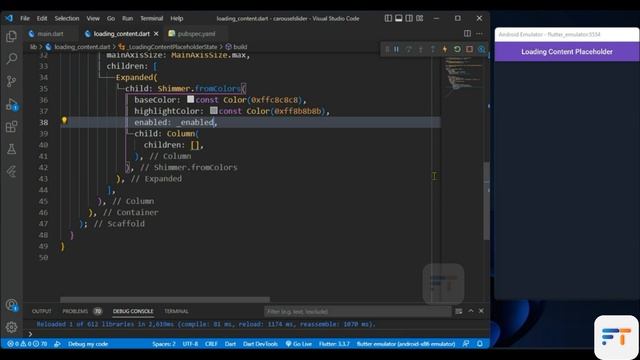Click the loading_content.dart breadcrumb
Screen dimensions: 640x360
click(x=82, y=47)
